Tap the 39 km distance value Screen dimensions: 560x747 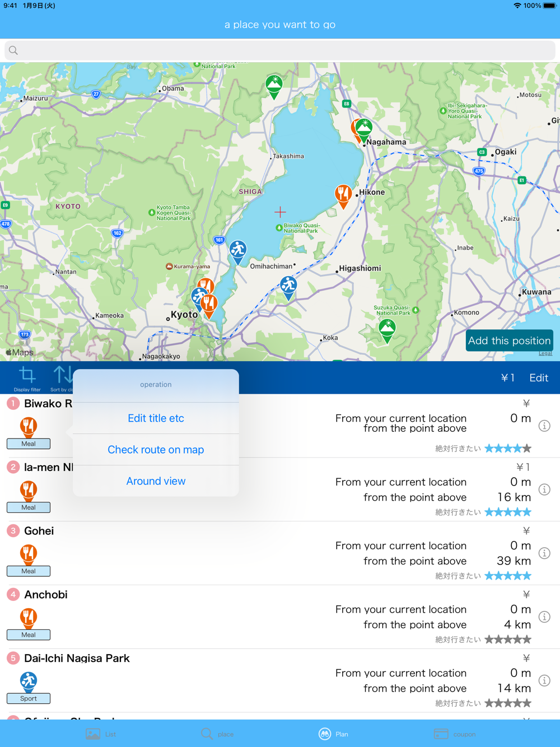click(514, 561)
